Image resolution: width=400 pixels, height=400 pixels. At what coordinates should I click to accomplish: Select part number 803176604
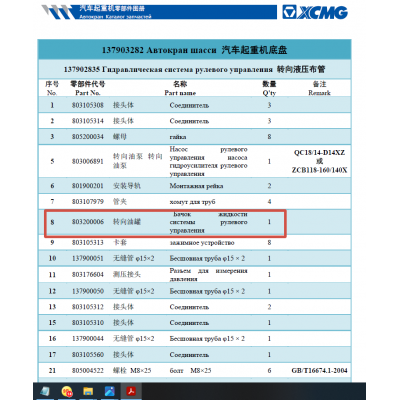[88, 274]
